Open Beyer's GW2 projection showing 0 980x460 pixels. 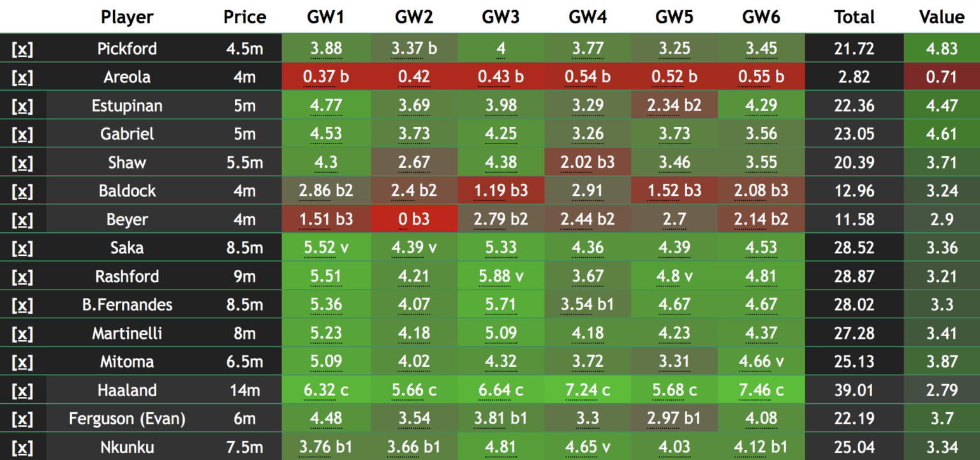(414, 218)
